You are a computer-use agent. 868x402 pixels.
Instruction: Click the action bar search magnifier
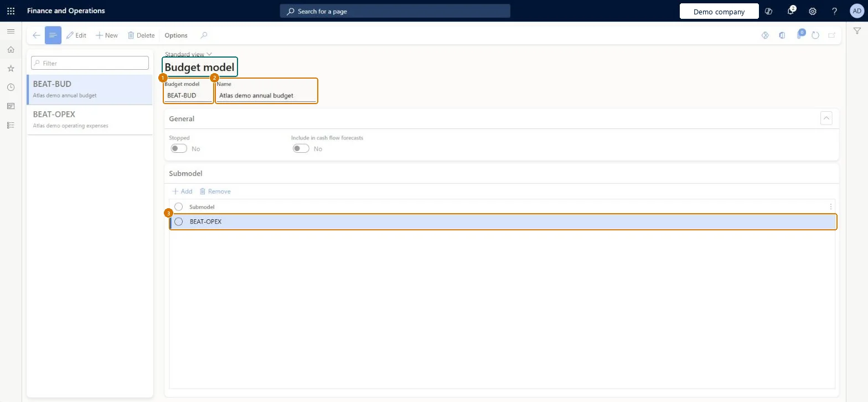(204, 35)
